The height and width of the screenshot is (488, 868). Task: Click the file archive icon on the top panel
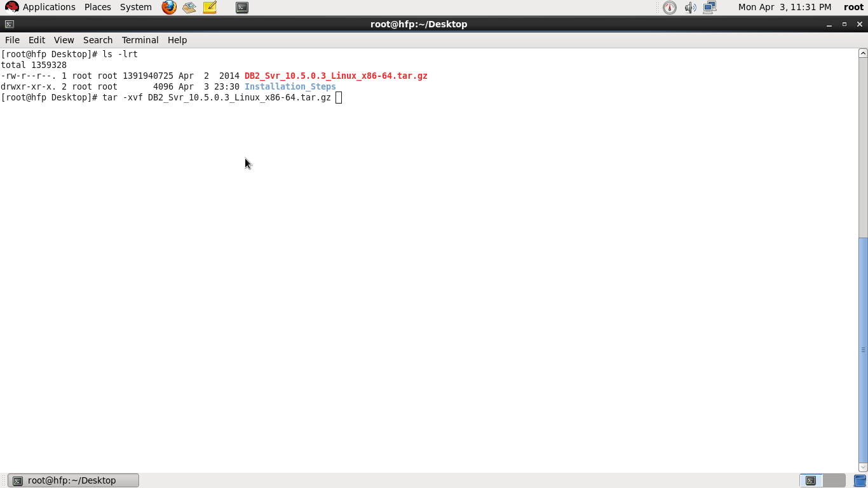point(189,7)
